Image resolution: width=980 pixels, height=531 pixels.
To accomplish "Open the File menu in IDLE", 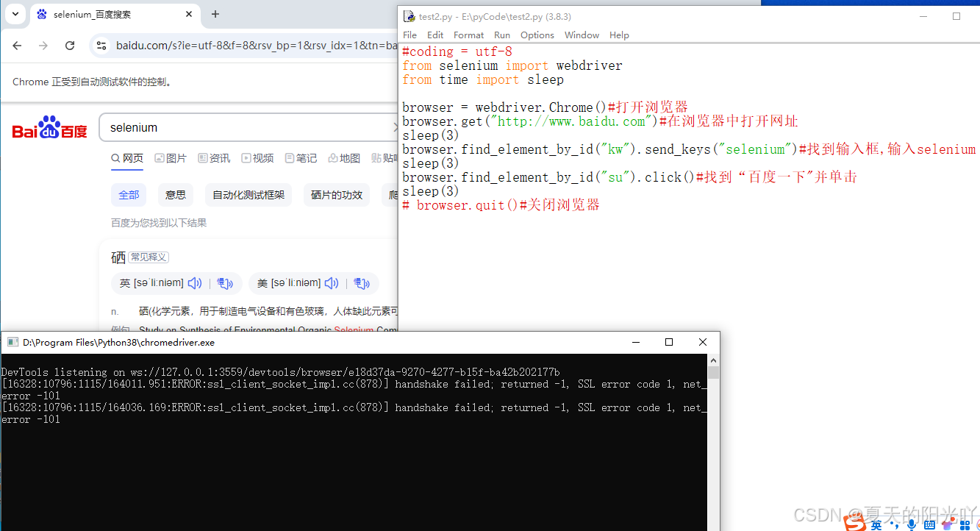I will pyautogui.click(x=409, y=35).
